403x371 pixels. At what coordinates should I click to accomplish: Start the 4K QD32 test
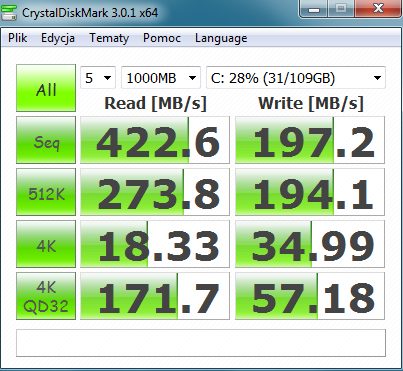pyautogui.click(x=46, y=296)
